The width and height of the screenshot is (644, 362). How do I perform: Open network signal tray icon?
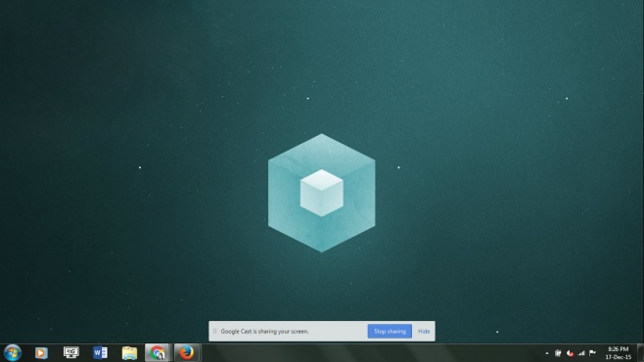coord(581,353)
